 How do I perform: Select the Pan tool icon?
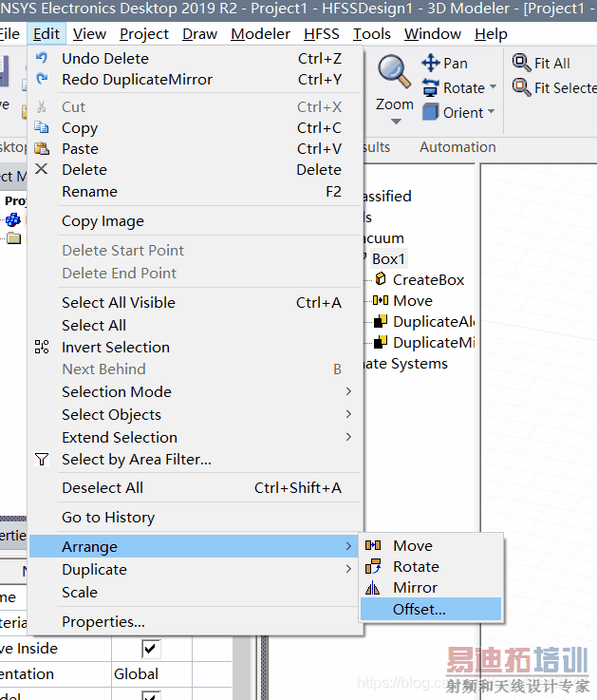tap(431, 63)
